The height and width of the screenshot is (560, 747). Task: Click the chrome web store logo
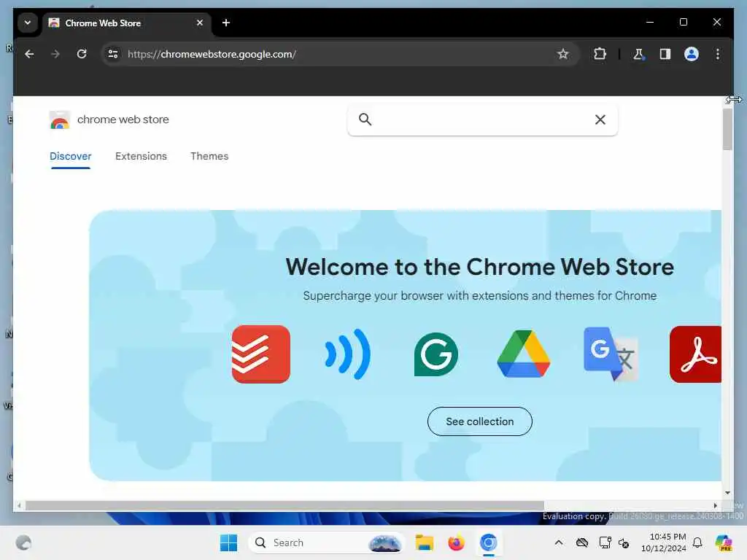tap(109, 120)
